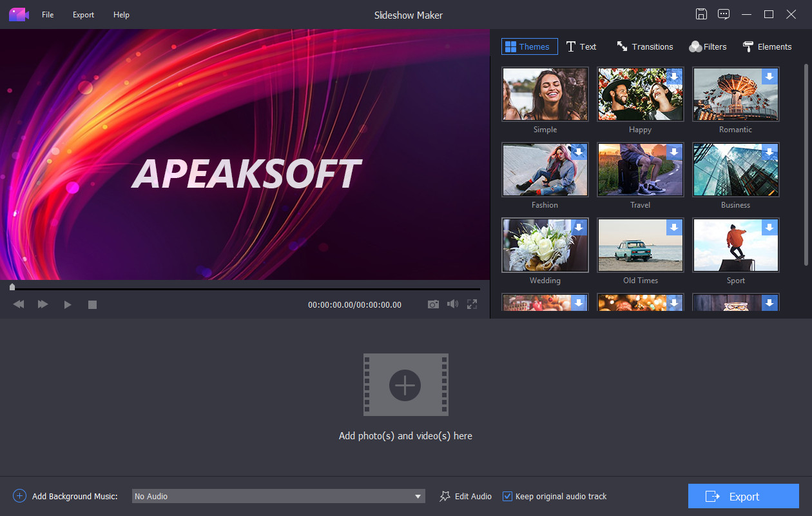Click the Add Background Music plus icon

pyautogui.click(x=19, y=496)
